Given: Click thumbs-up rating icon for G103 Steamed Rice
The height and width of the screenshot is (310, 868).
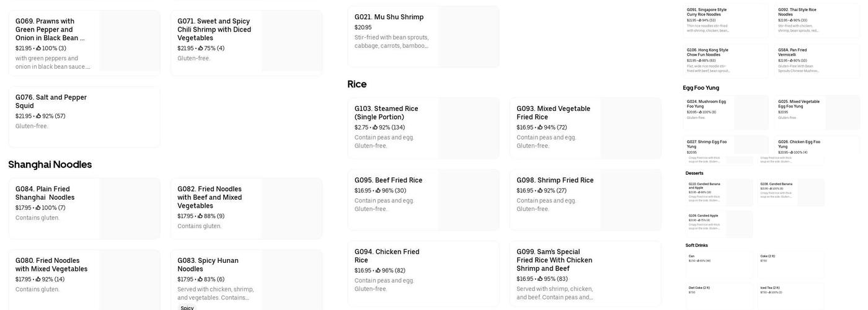Looking at the screenshot, I should pos(376,128).
